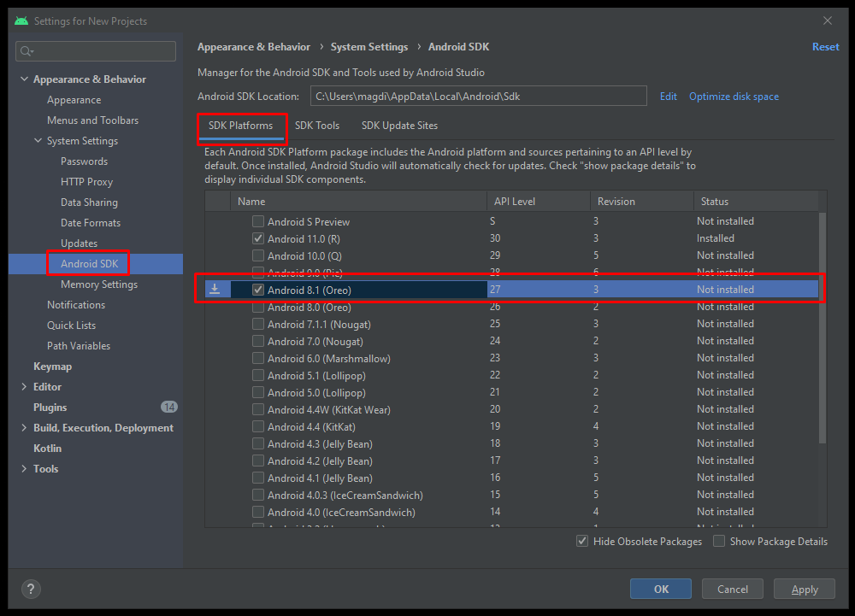855x616 pixels.
Task: Click the platforms list vertical scrollbar
Action: 823,327
